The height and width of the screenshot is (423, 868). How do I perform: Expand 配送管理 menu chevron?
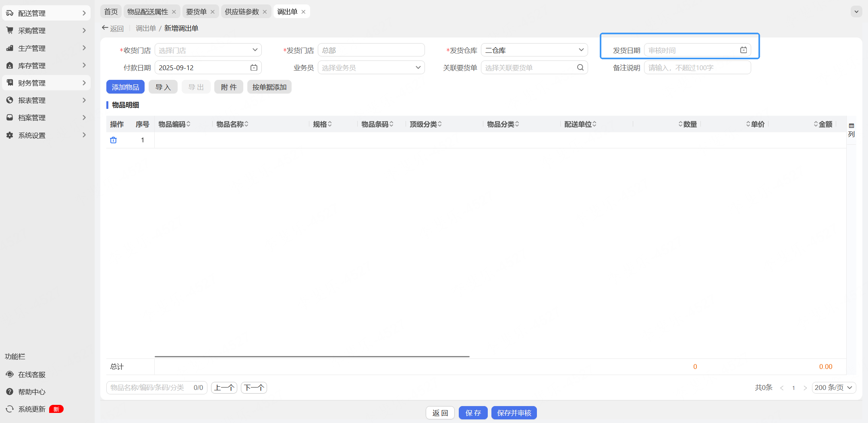[84, 13]
